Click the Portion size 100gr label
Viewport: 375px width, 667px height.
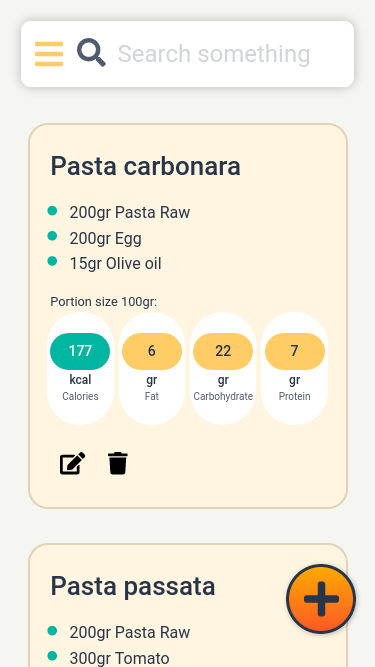pyautogui.click(x=104, y=302)
